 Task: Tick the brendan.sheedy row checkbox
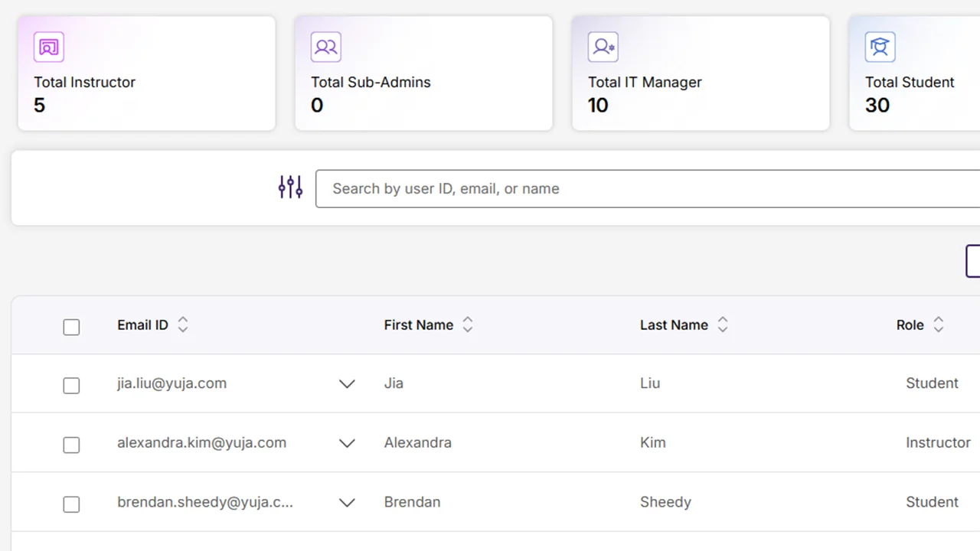[71, 504]
